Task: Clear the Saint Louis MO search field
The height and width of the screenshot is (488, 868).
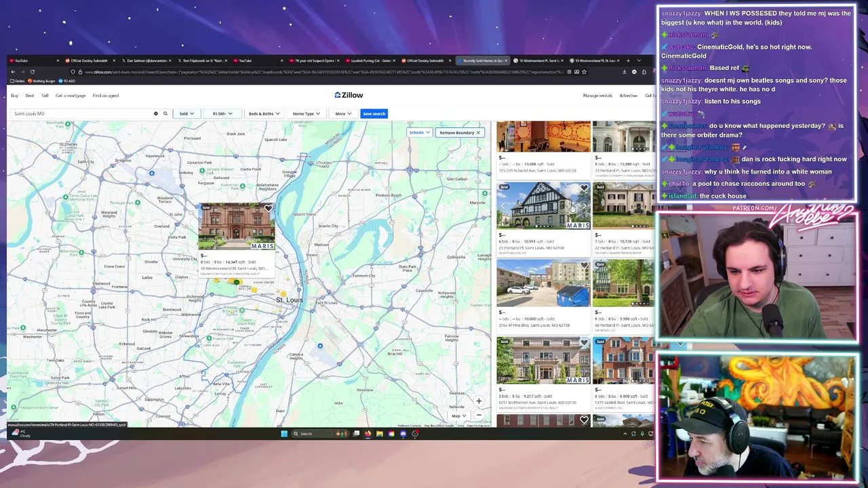Action: [x=155, y=114]
